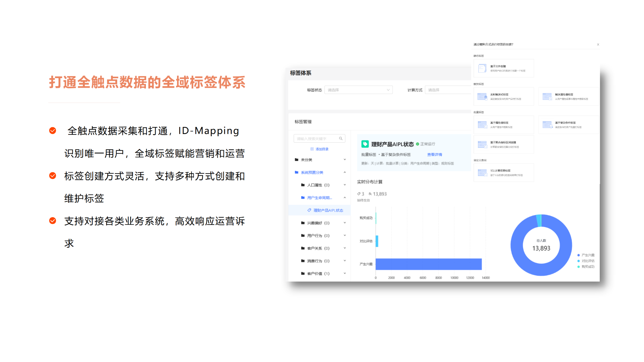644x362 pixels.
Task: Click the 实时分布计算 section heading
Action: click(x=370, y=182)
